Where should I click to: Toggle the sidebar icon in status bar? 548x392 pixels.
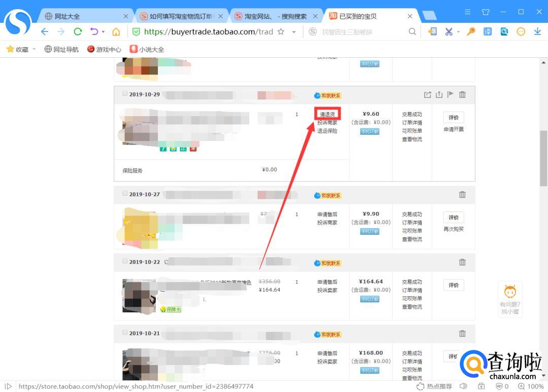pos(9,386)
